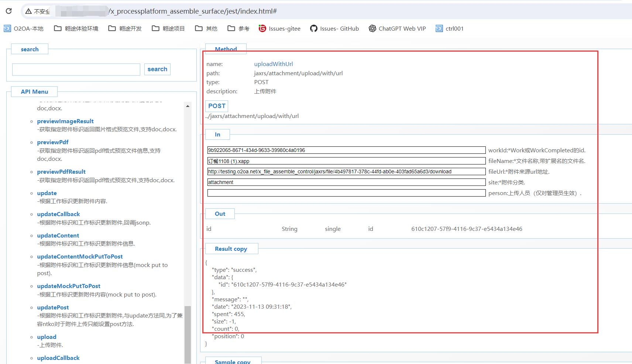Expand the 翱途体验环境 bookmark folder
Screen dimensions: 632x364
click(x=76, y=28)
